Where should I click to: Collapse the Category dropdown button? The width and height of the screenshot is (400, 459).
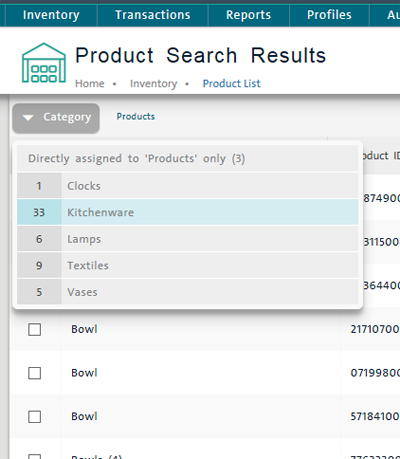click(56, 118)
